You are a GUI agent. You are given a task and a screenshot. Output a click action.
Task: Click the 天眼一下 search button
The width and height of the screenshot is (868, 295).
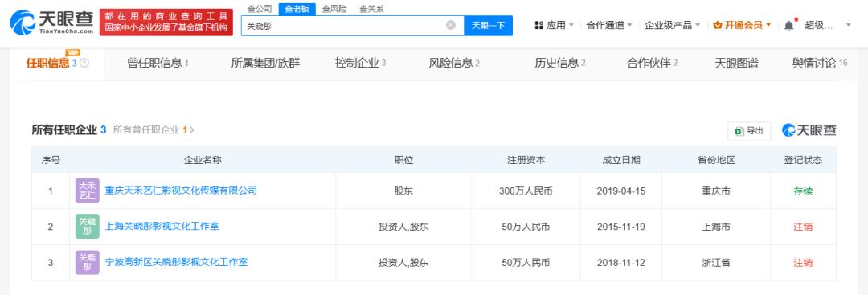coord(488,26)
